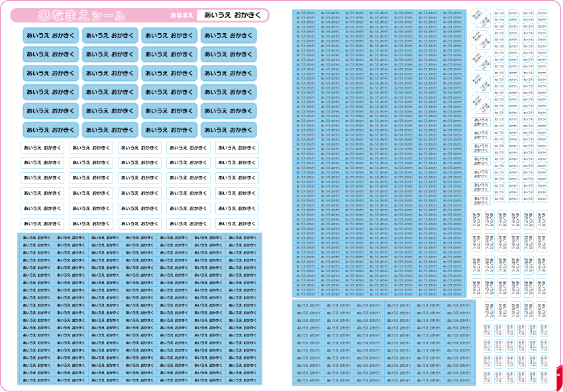Select the first large blue rounded name sticker

50,36
